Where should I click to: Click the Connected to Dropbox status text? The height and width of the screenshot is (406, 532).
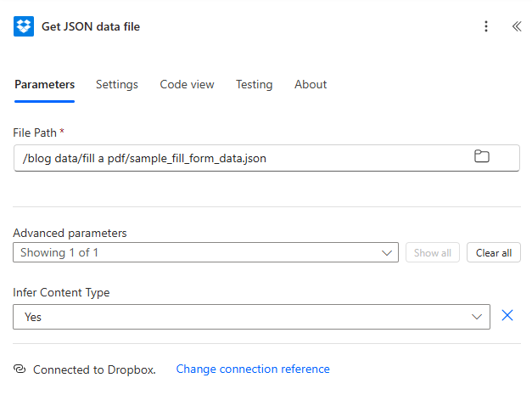click(x=94, y=369)
